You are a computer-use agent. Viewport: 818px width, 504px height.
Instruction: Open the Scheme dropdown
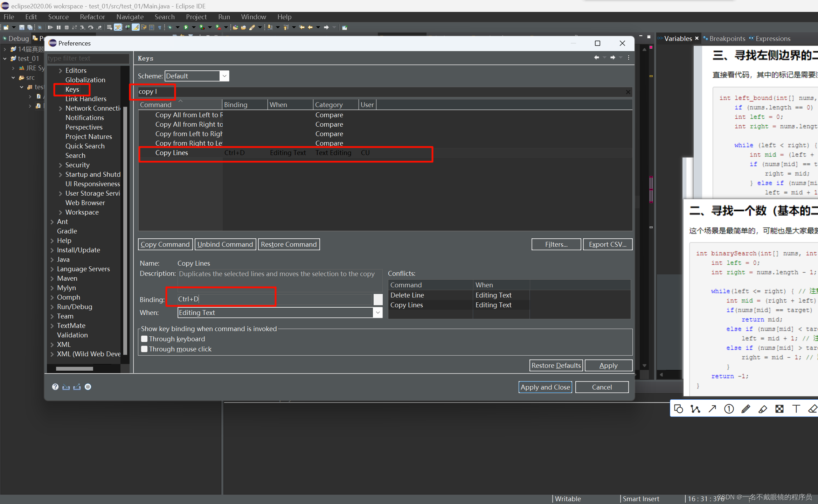[x=224, y=76]
